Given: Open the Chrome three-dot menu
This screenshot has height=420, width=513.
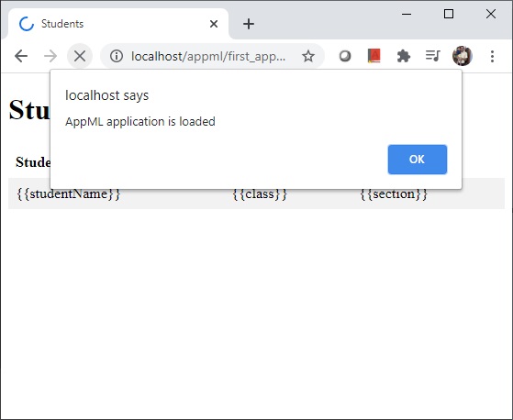Looking at the screenshot, I should pos(492,56).
